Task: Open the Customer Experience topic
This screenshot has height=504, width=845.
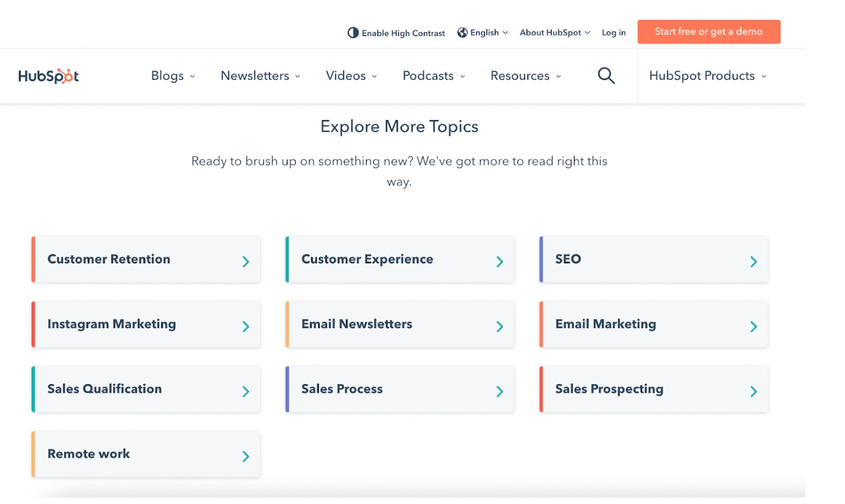Action: pos(400,259)
